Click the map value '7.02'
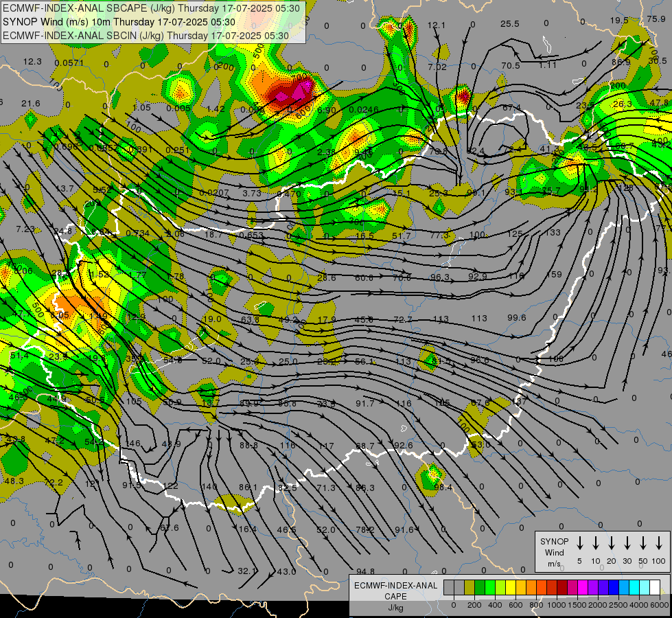 (437, 67)
